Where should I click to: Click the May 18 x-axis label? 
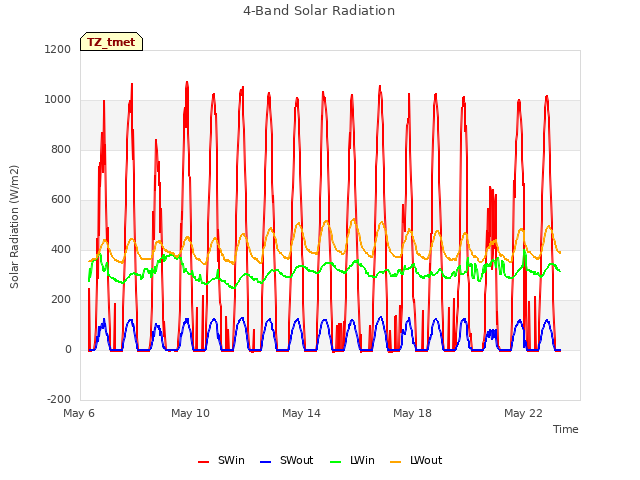click(412, 413)
